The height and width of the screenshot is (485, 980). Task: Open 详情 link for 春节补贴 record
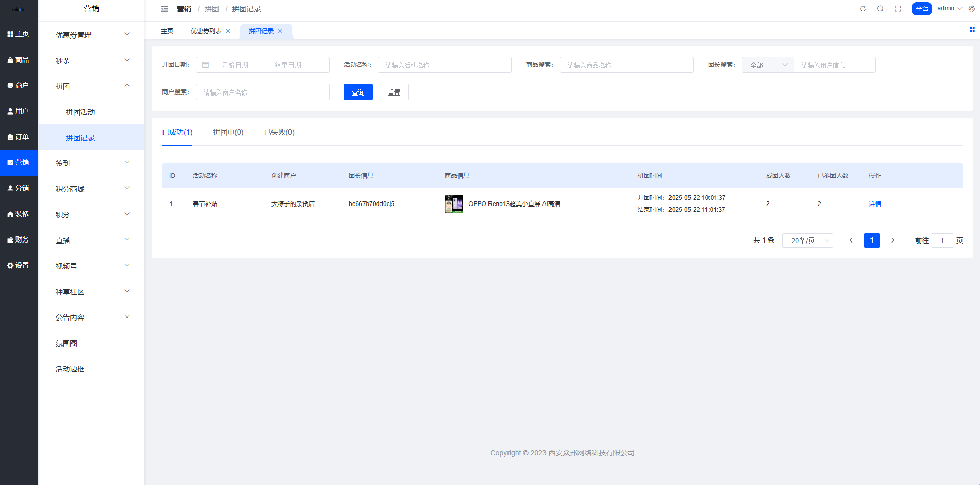point(875,204)
